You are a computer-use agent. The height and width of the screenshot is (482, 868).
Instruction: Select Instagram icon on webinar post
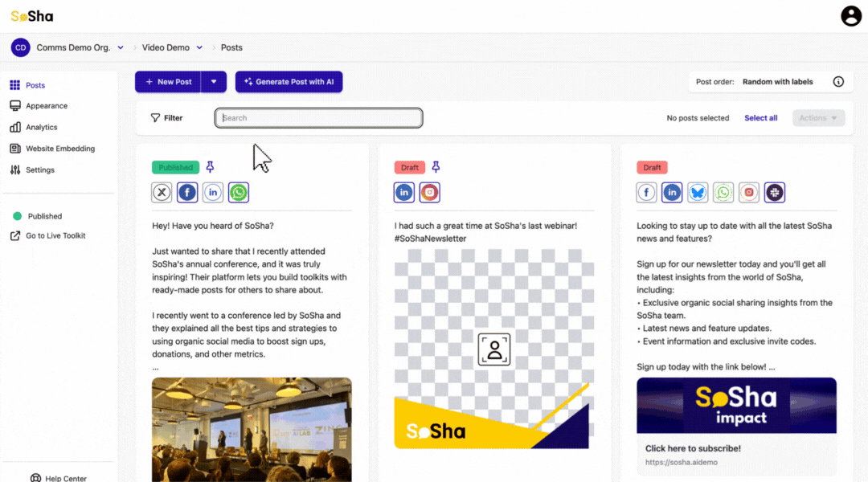coord(429,193)
